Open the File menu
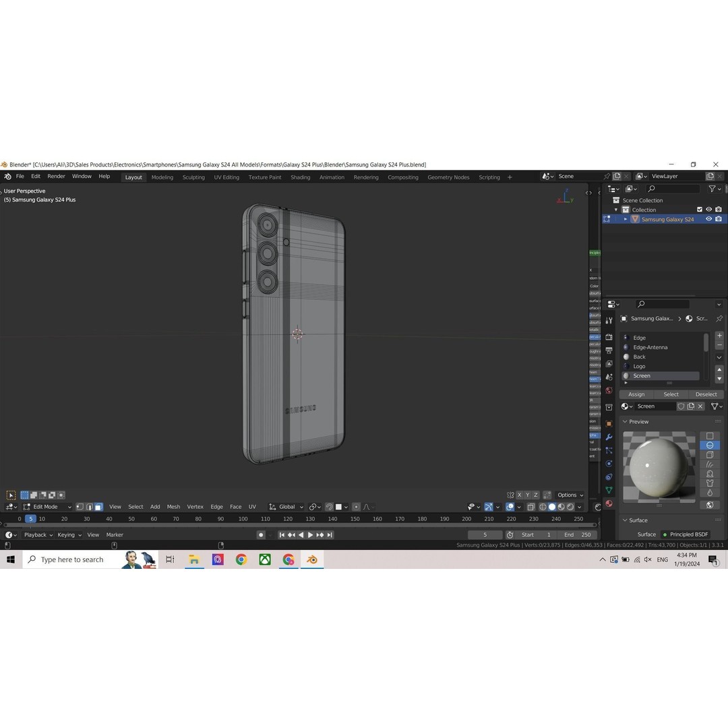 (20, 177)
